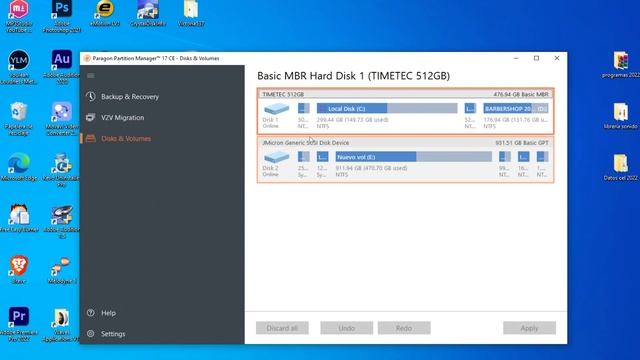The width and height of the screenshot is (640, 360).
Task: Select the second small partition on Disk 2
Action: 322,157
